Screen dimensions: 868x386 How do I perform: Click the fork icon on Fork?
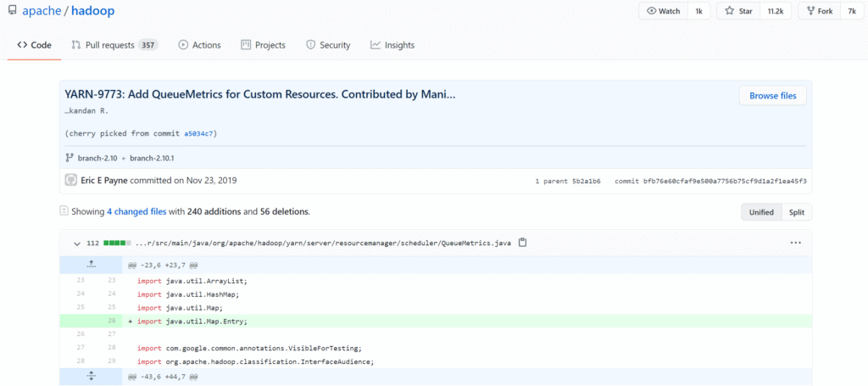coord(810,11)
